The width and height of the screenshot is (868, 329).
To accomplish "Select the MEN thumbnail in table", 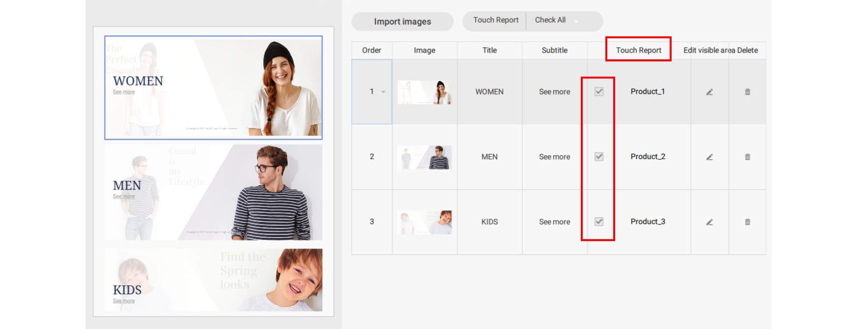I will [x=424, y=157].
